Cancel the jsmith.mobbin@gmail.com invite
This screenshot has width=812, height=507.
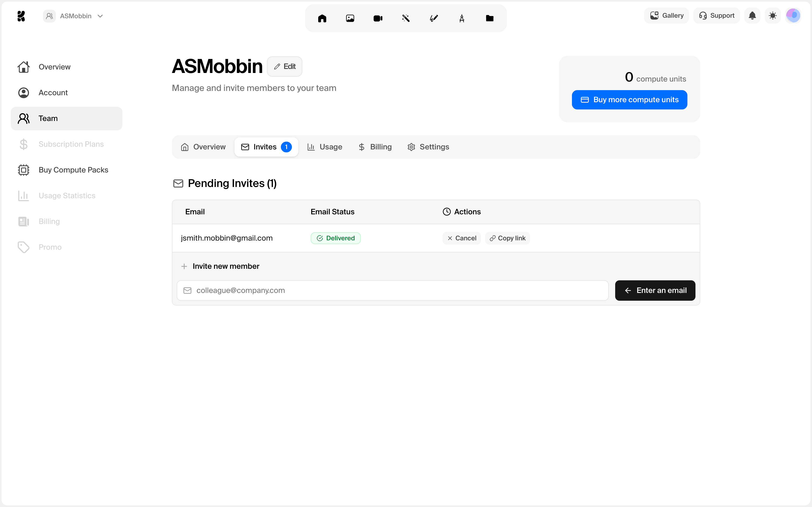[462, 238]
